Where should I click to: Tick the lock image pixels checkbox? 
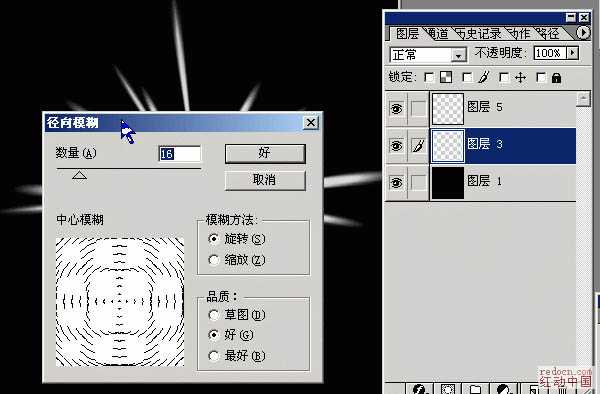(x=467, y=78)
